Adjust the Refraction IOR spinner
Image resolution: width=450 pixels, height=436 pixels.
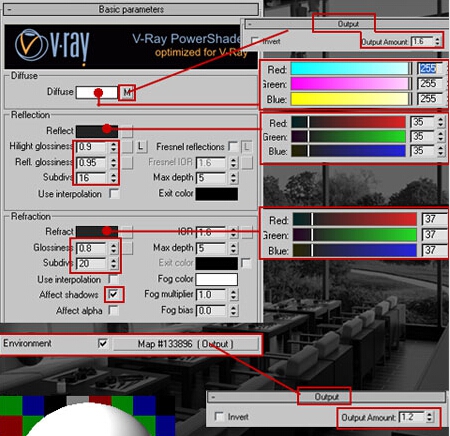pos(234,232)
